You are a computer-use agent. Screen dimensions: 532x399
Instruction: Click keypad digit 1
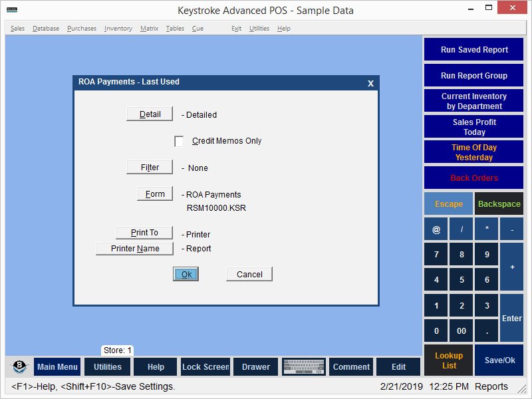click(x=436, y=305)
